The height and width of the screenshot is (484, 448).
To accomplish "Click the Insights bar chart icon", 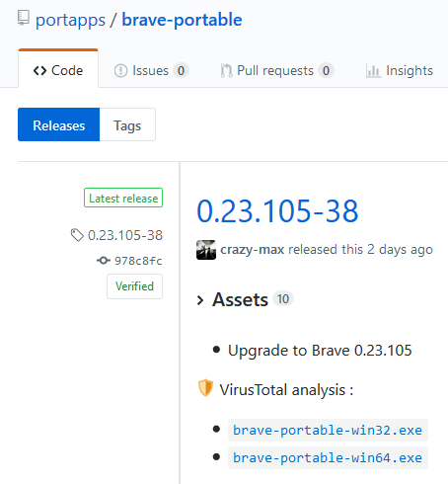I will click(x=373, y=70).
